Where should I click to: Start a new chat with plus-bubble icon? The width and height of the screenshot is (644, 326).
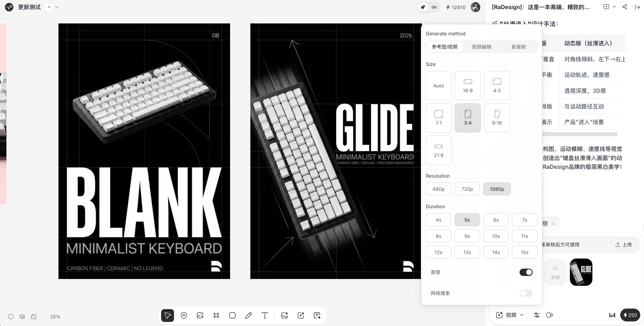(606, 7)
